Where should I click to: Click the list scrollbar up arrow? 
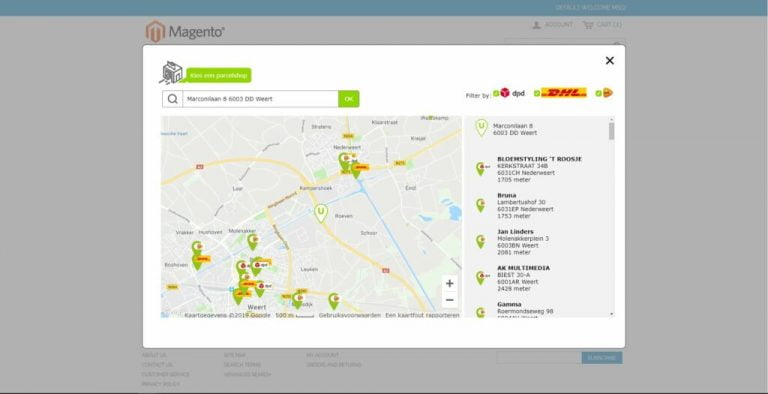click(611, 119)
